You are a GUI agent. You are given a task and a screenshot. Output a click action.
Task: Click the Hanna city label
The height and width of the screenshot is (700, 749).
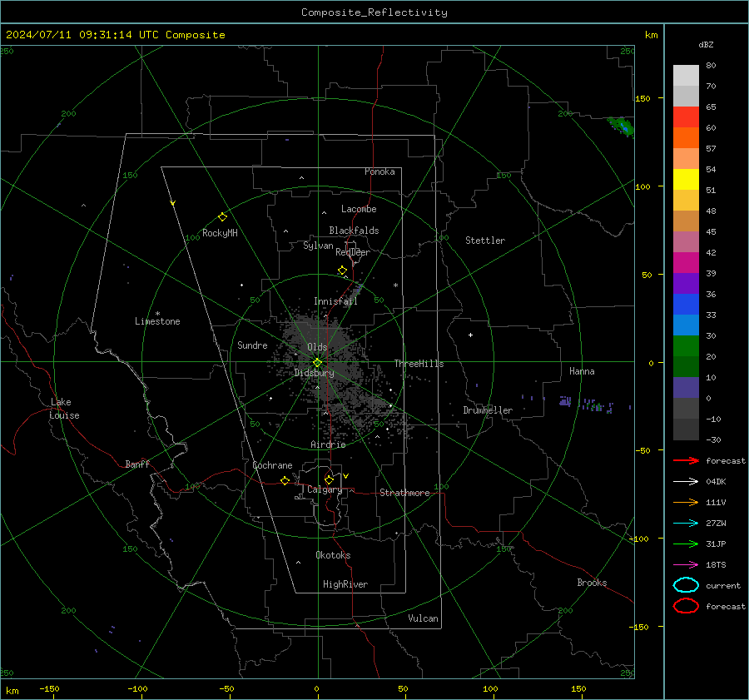(582, 371)
